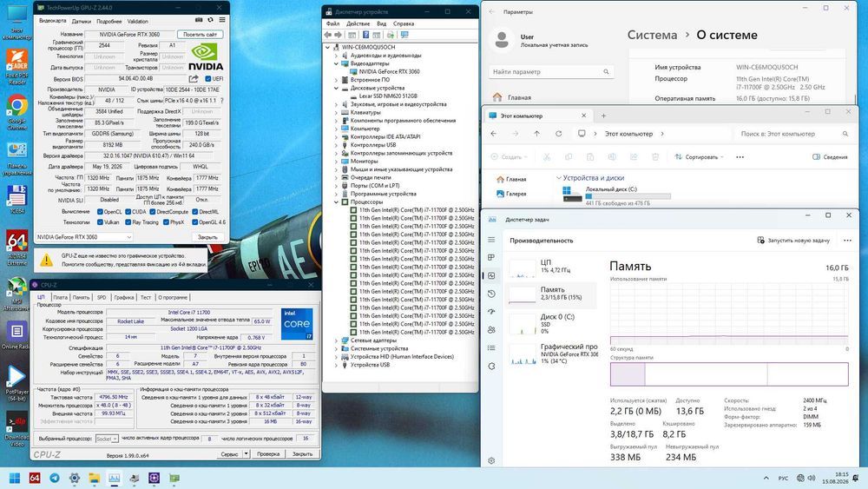Open Startup apps icon in Task Manager sidebar
The height and width of the screenshot is (489, 868).
[491, 312]
